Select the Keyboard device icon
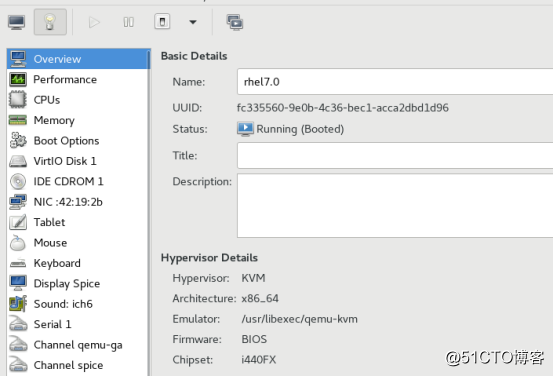Screen dimensions: 554x376 tap(18, 263)
